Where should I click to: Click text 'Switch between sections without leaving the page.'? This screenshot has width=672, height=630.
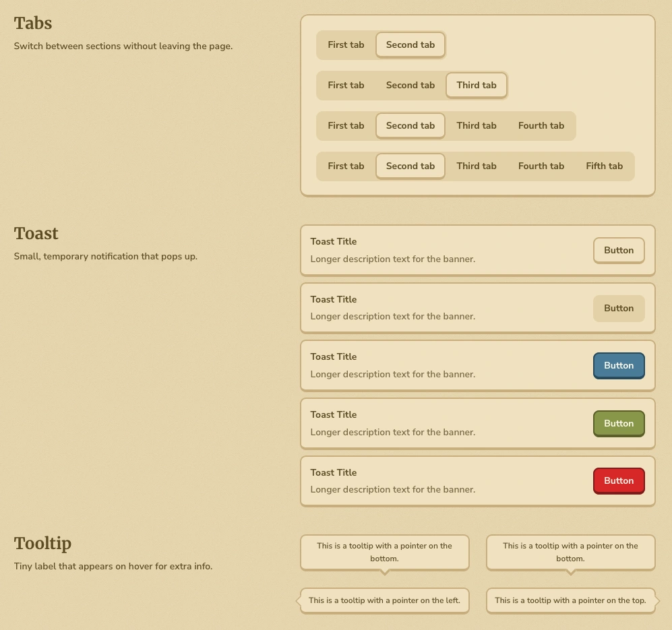pyautogui.click(x=123, y=46)
